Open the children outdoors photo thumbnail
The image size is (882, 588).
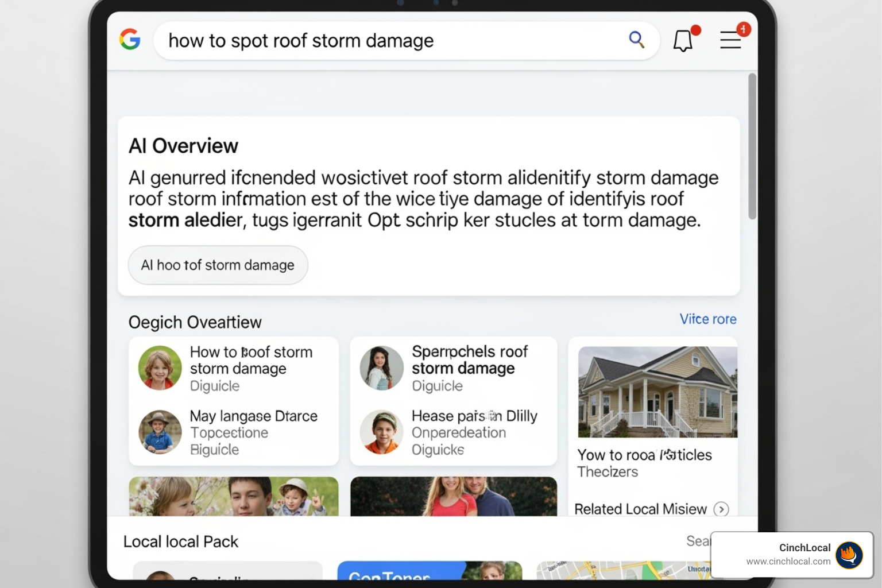coord(233,496)
